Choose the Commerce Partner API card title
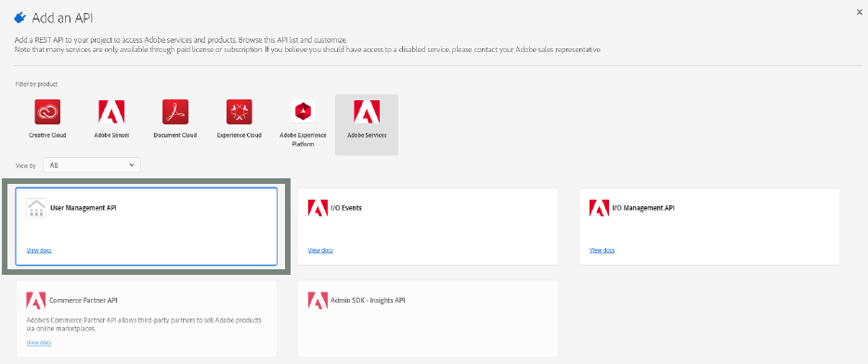The height and width of the screenshot is (364, 868). pos(84,300)
